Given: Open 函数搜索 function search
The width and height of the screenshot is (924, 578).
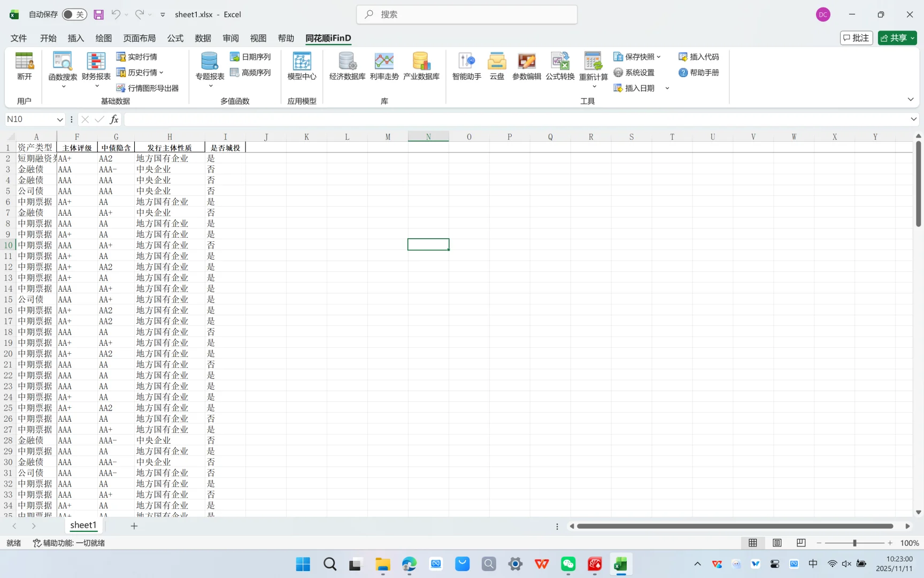Looking at the screenshot, I should [x=63, y=70].
